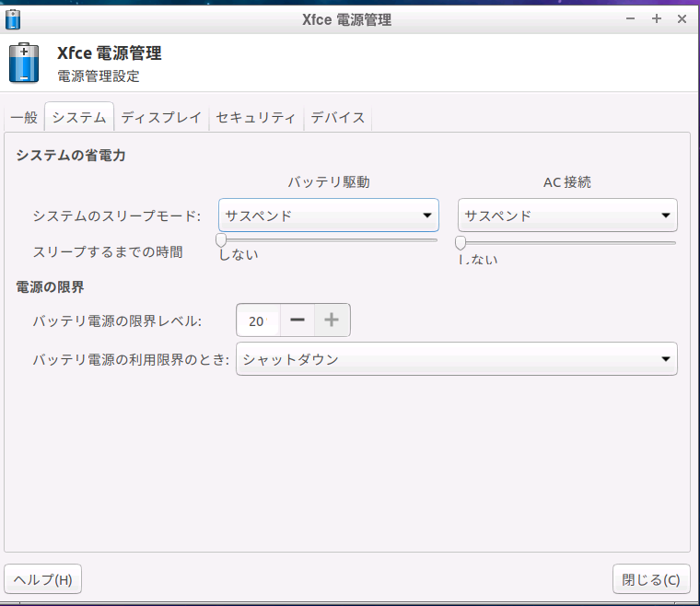Viewport: 700px width, 606px height.
Task: Open the バッテリ電源の利用限界のとき dropdown
Action: tap(456, 359)
